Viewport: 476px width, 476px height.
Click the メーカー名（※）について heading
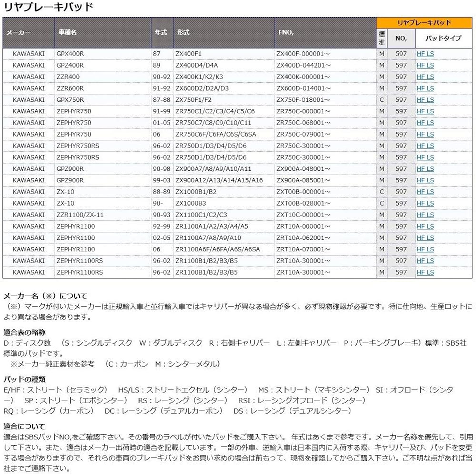point(45,296)
